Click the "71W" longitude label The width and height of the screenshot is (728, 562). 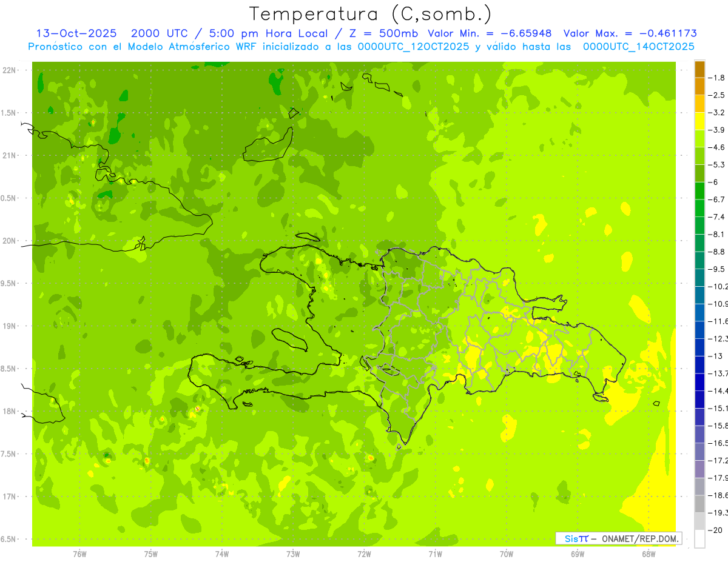point(435,554)
